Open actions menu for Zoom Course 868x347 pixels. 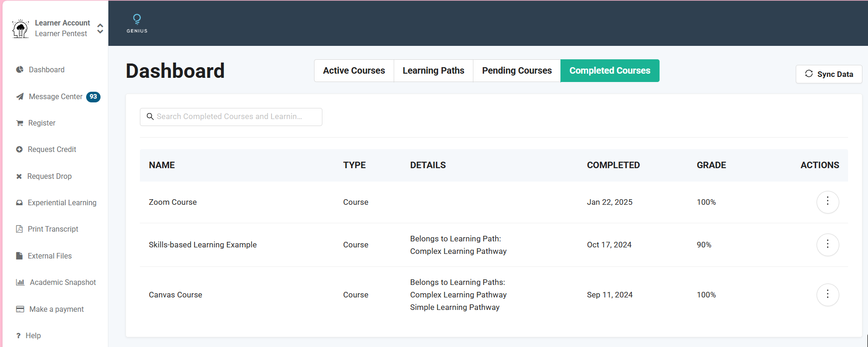(827, 202)
